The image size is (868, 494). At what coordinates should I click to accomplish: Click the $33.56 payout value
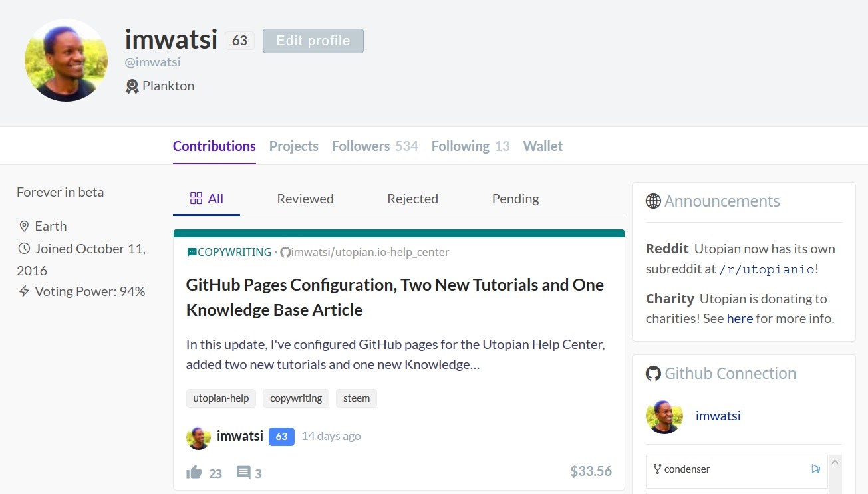pyautogui.click(x=591, y=471)
